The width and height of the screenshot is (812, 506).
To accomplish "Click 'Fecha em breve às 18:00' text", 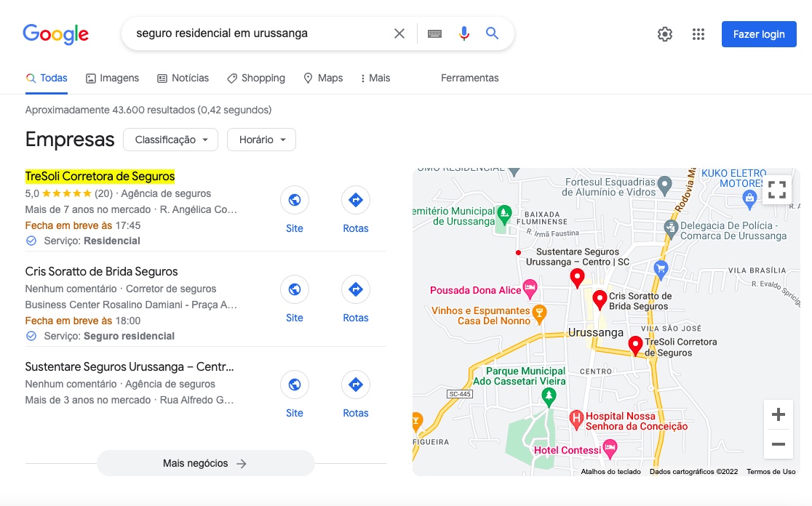I will coord(83,321).
